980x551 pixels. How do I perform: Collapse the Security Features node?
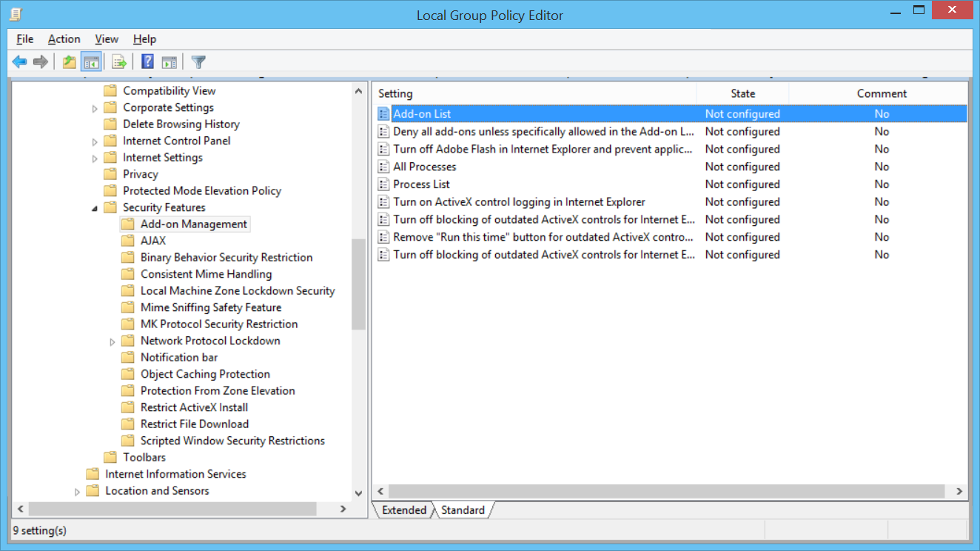95,207
